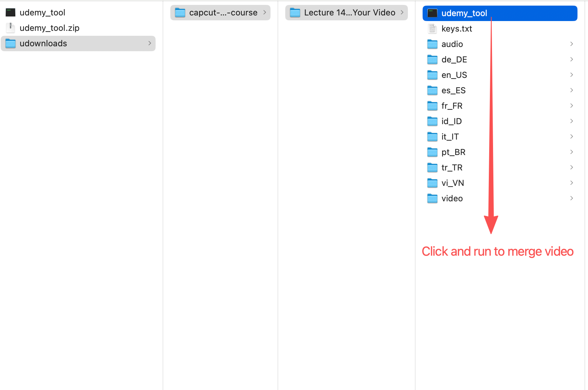The image size is (588, 390).
Task: Click the id_ID folder icon
Action: [x=432, y=121]
